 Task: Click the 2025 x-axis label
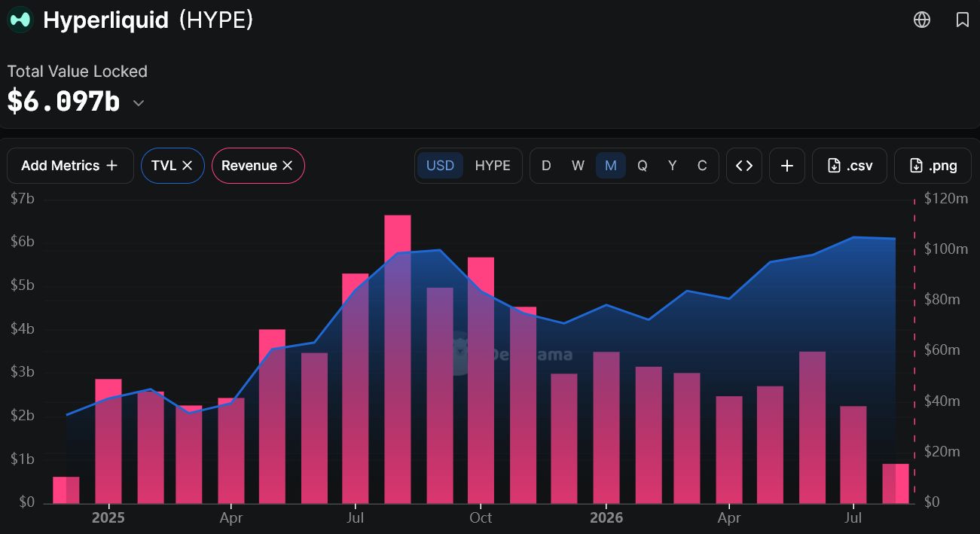coord(108,518)
